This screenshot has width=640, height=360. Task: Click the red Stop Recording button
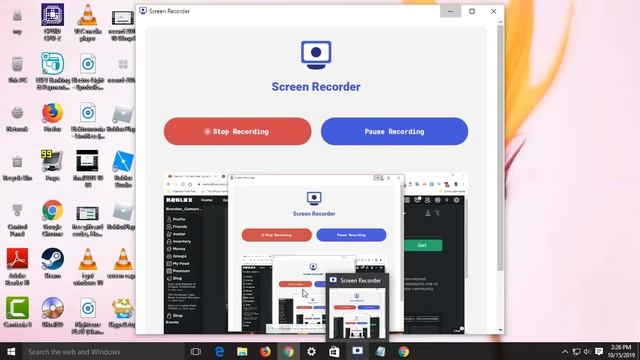(238, 131)
